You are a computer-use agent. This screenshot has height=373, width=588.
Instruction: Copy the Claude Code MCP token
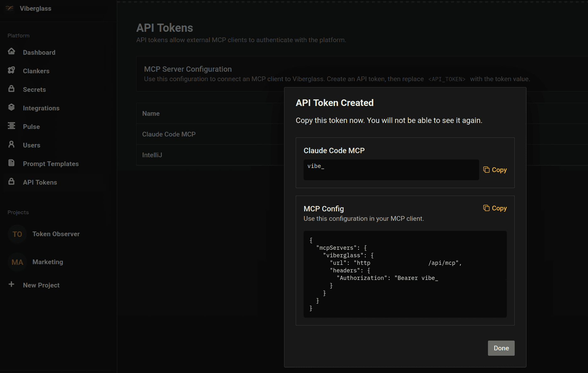point(495,170)
